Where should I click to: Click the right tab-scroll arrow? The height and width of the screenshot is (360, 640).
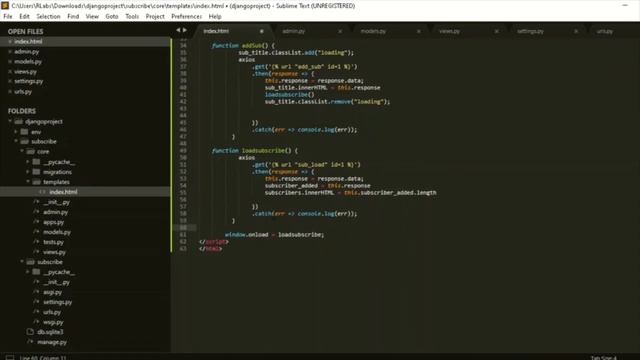pyautogui.click(x=185, y=30)
